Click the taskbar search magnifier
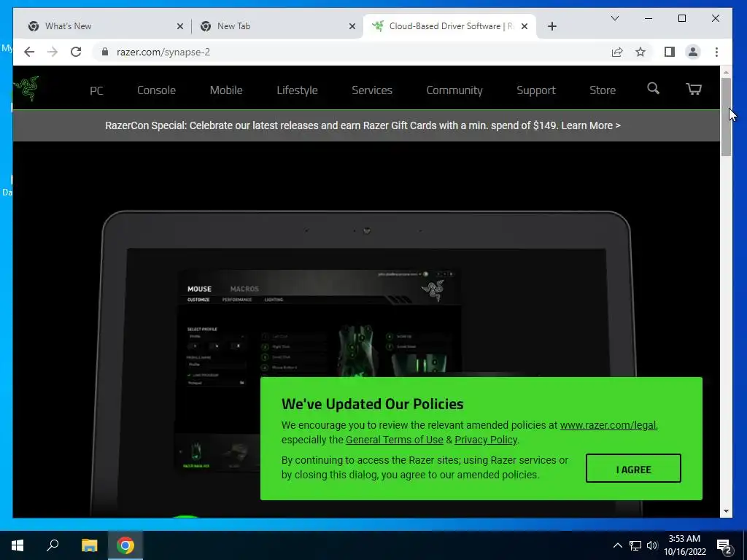The image size is (747, 560). [53, 545]
